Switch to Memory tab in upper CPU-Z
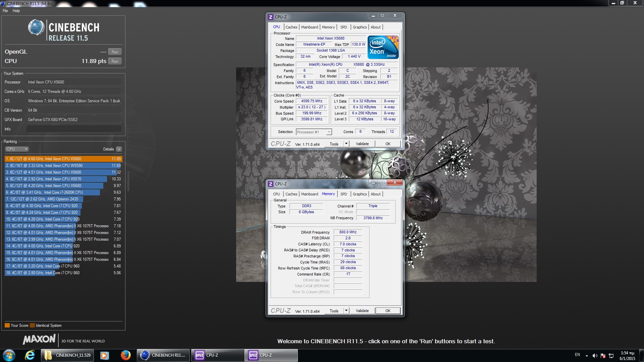The width and height of the screenshot is (644, 362). click(328, 27)
